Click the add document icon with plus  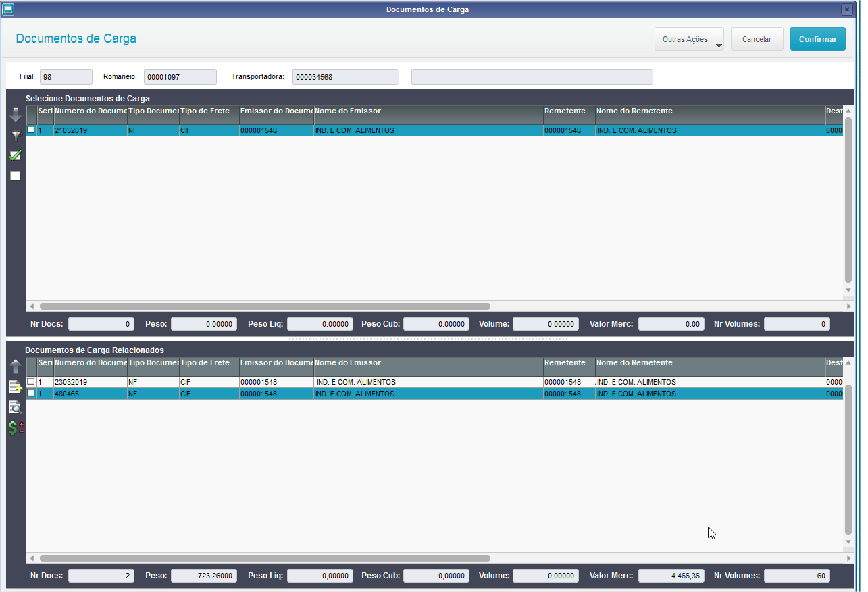tap(16, 387)
